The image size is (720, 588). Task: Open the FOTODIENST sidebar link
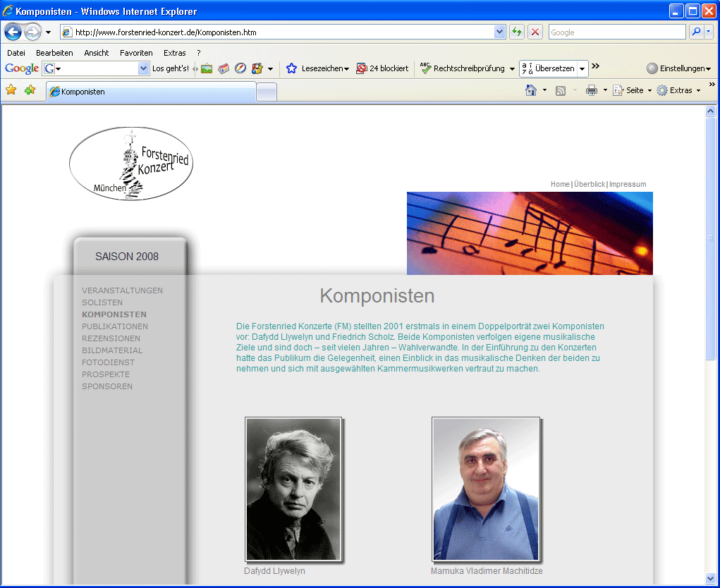click(109, 362)
